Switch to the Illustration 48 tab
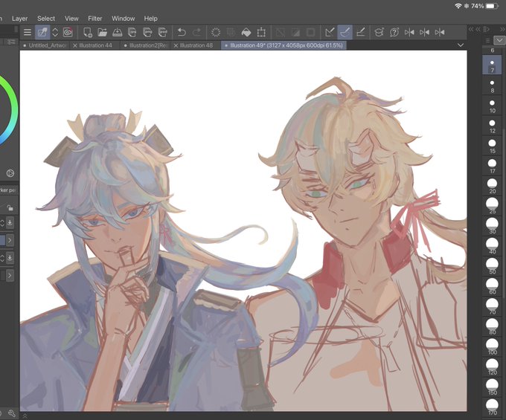This screenshot has height=420, width=506. coord(196,45)
